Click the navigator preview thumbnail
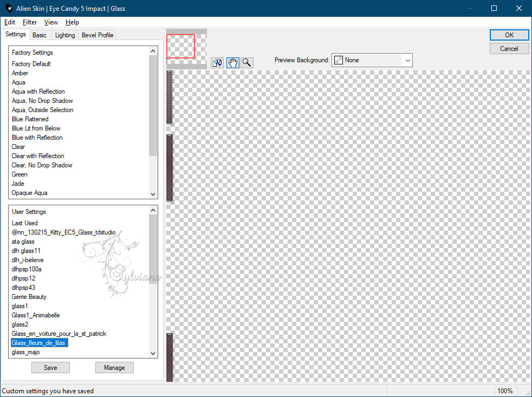This screenshot has height=397, width=532. click(186, 49)
